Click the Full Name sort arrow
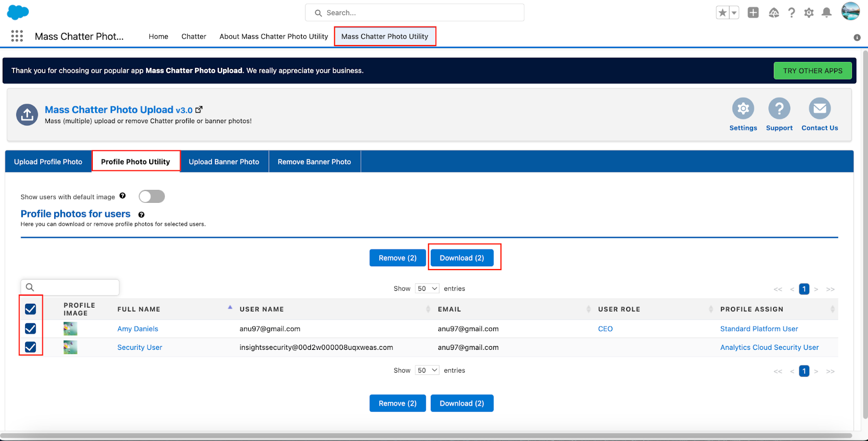This screenshot has height=441, width=868. (230, 308)
